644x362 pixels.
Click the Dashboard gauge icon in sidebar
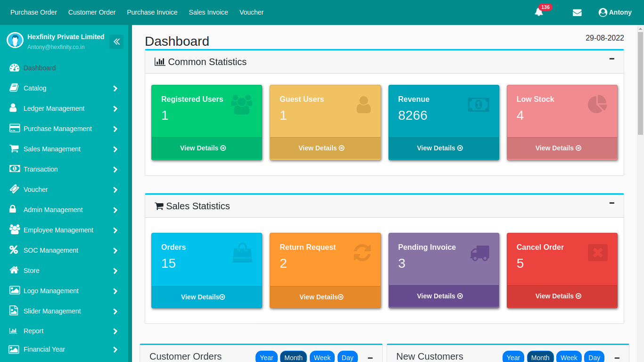[15, 68]
